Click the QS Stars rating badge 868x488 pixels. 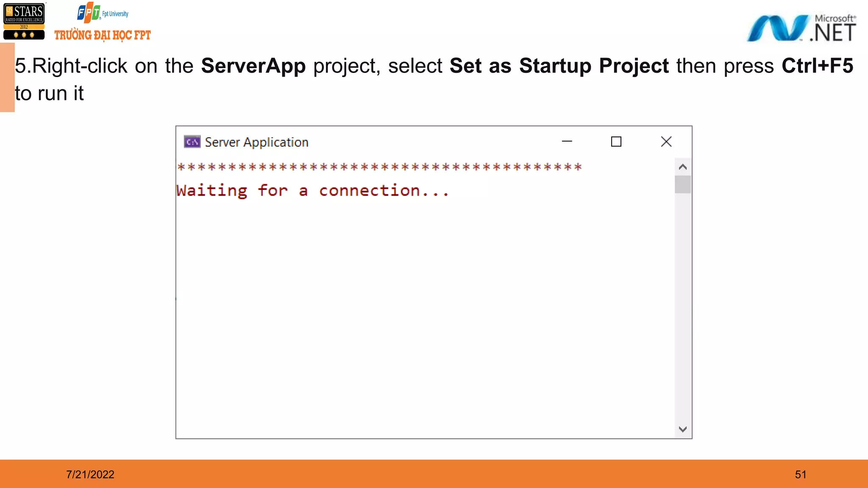point(24,21)
